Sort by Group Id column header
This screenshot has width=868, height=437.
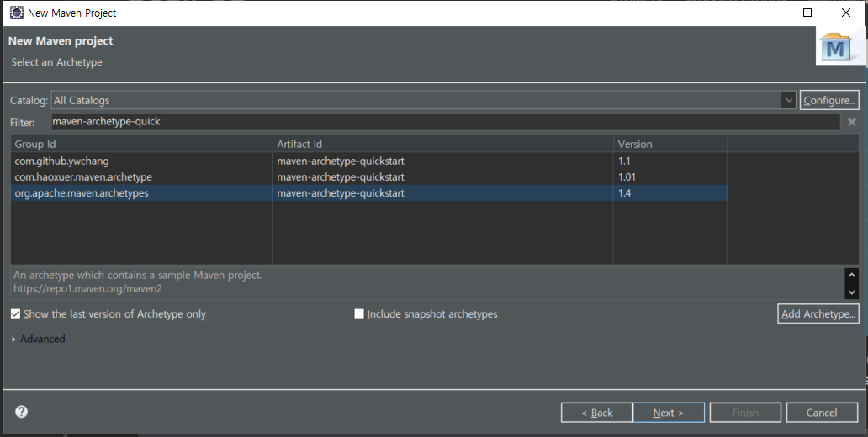pyautogui.click(x=141, y=144)
